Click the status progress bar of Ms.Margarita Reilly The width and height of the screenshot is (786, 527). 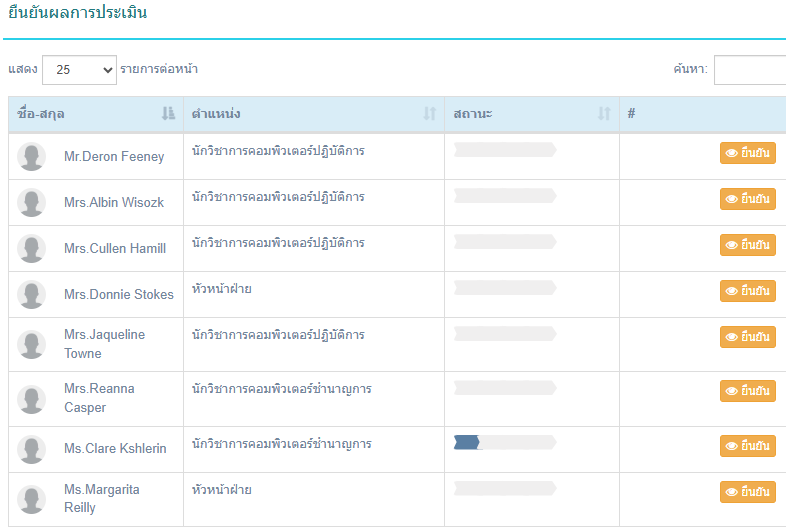(x=505, y=488)
